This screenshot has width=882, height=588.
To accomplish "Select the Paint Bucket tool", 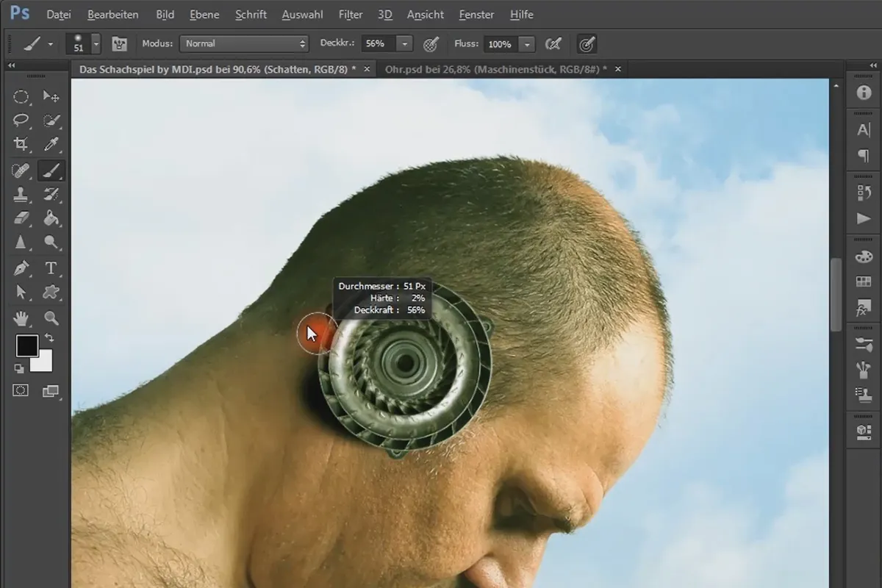I will pyautogui.click(x=51, y=218).
